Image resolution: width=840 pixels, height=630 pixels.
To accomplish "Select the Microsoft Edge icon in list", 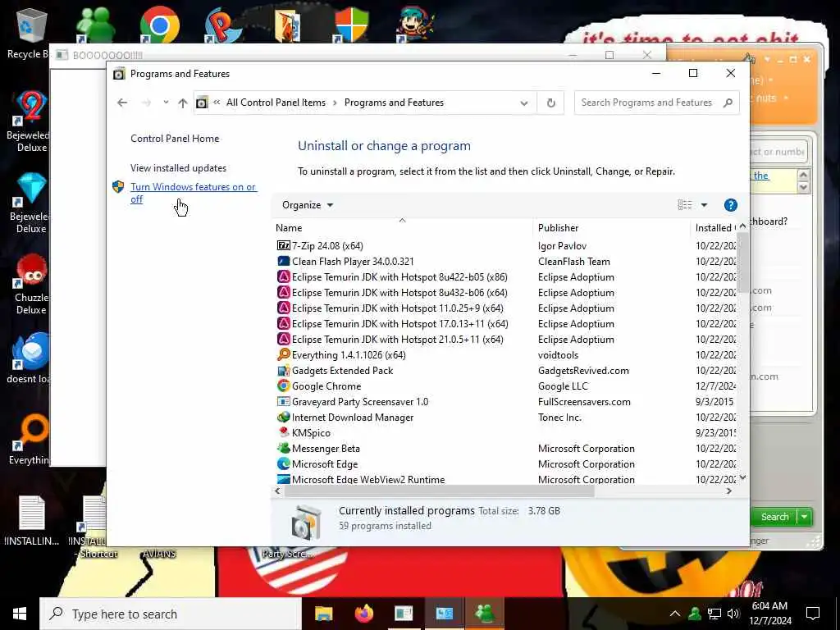I will [283, 463].
